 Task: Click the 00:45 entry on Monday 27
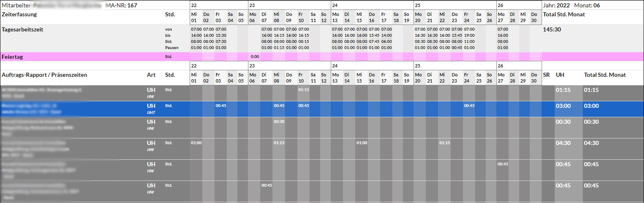(x=502, y=164)
